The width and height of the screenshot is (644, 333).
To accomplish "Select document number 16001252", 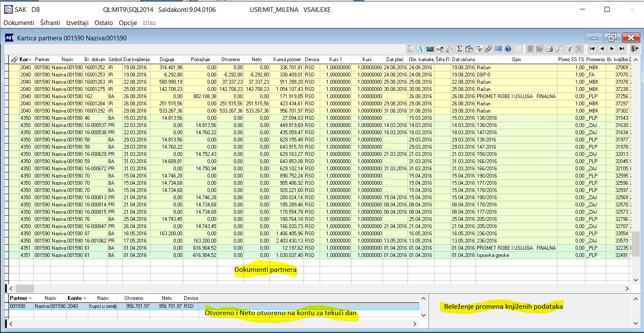I will (95, 68).
